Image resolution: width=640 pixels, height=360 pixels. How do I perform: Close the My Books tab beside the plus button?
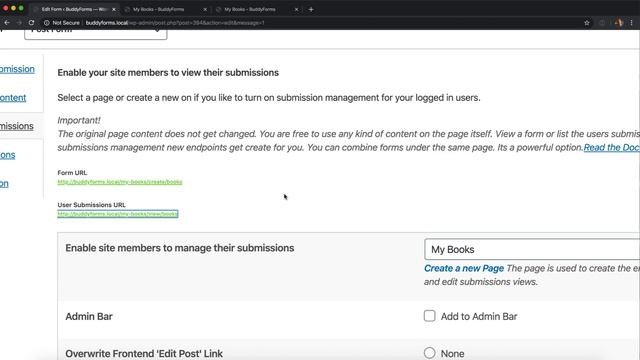pyautogui.click(x=296, y=9)
